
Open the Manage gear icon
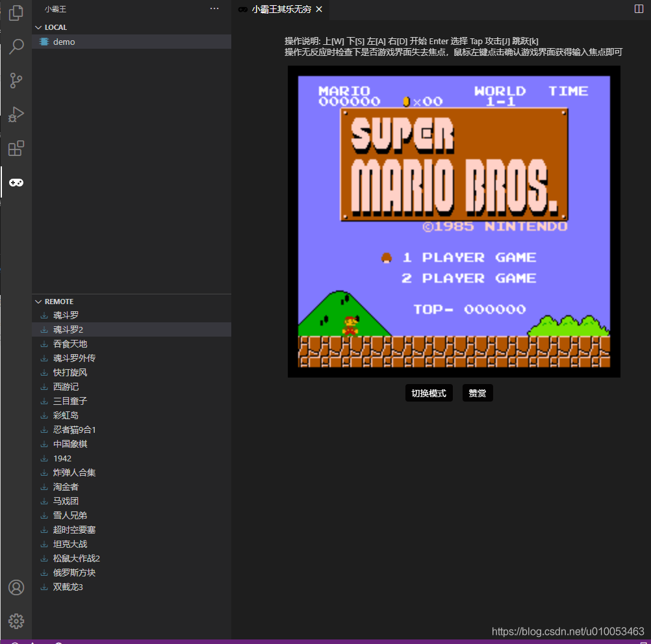tap(16, 621)
